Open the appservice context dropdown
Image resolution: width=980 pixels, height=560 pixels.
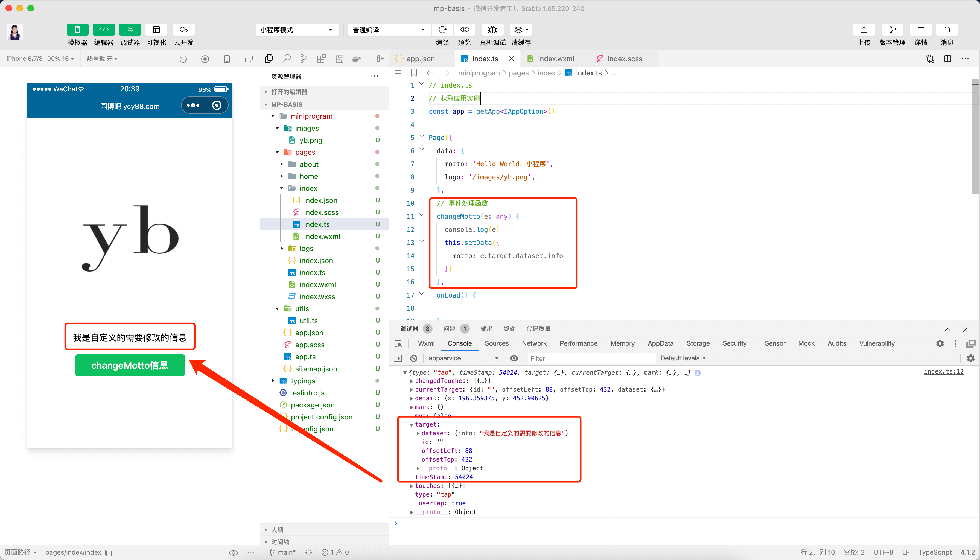tap(463, 358)
